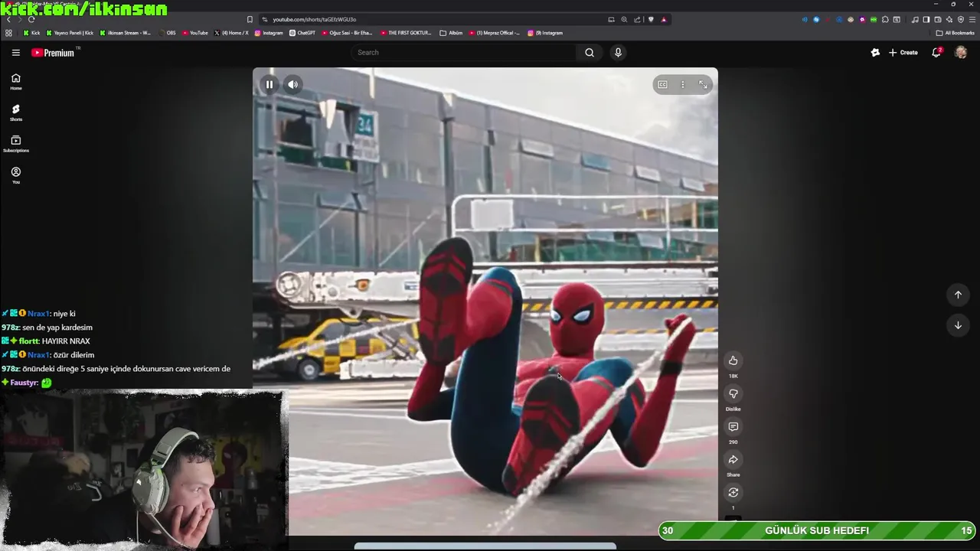Open Shorts in the sidebar
This screenshot has width=980, height=551.
coord(15,112)
